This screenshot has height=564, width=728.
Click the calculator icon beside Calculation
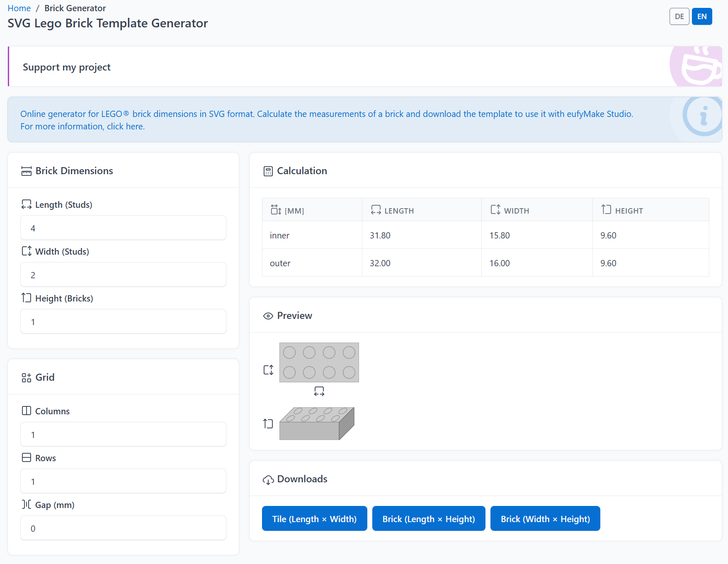click(268, 171)
